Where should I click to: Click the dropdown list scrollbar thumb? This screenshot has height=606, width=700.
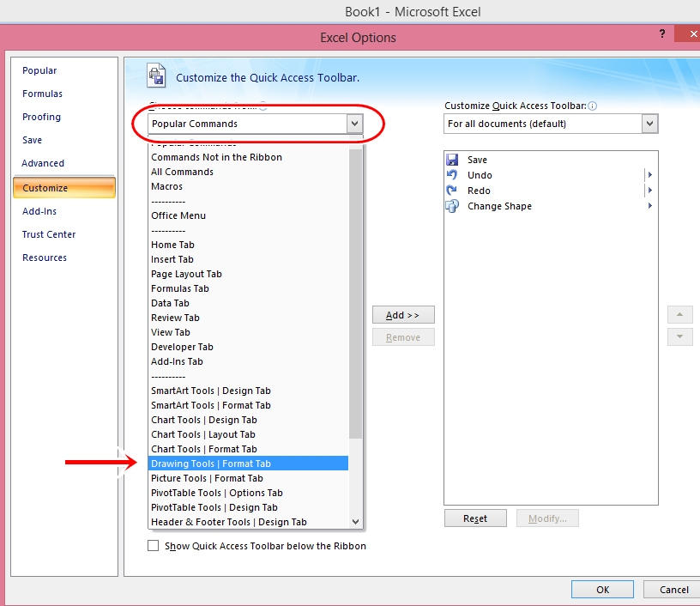[355, 294]
